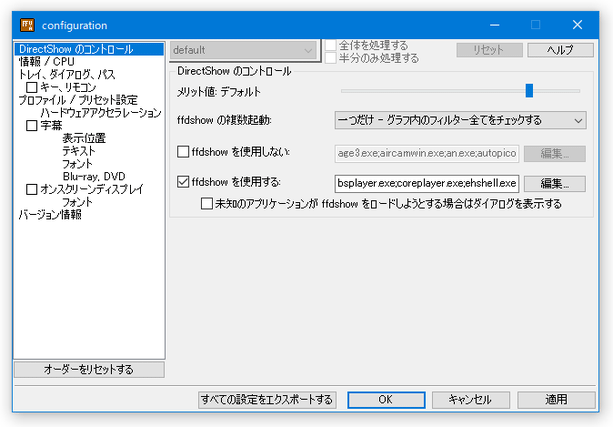The height and width of the screenshot is (427, 613).
Task: Open the 表示位置 subtitle page
Action: [x=84, y=138]
